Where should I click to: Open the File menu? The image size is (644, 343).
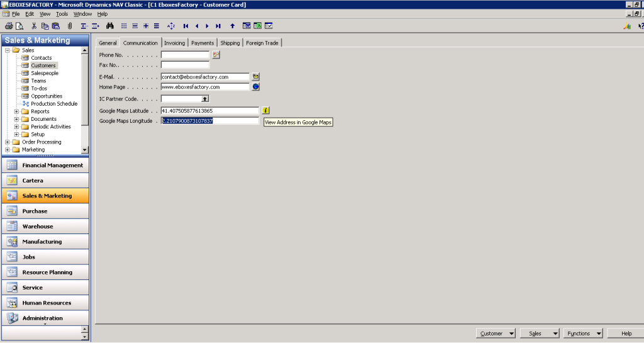pyautogui.click(x=16, y=14)
